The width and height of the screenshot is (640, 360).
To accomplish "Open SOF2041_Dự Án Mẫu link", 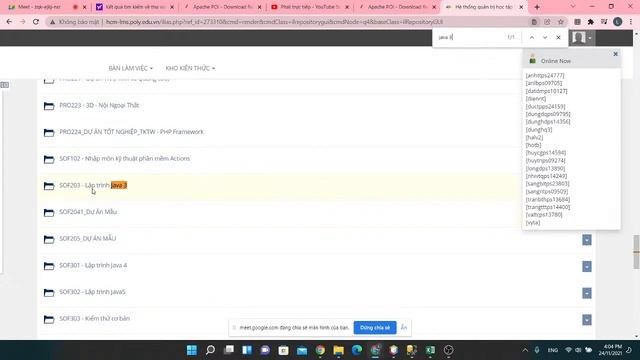I will click(x=88, y=212).
